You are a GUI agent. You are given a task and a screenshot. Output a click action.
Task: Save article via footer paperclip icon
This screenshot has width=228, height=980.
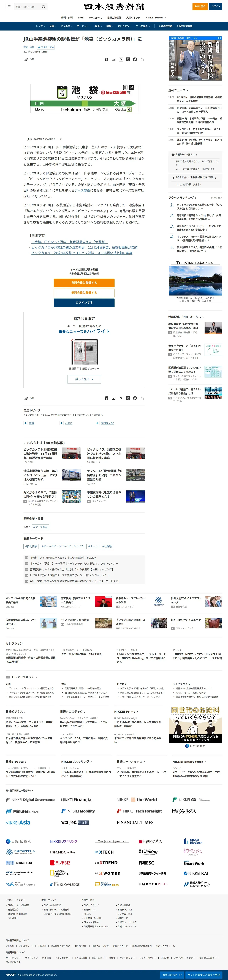click(x=26, y=398)
